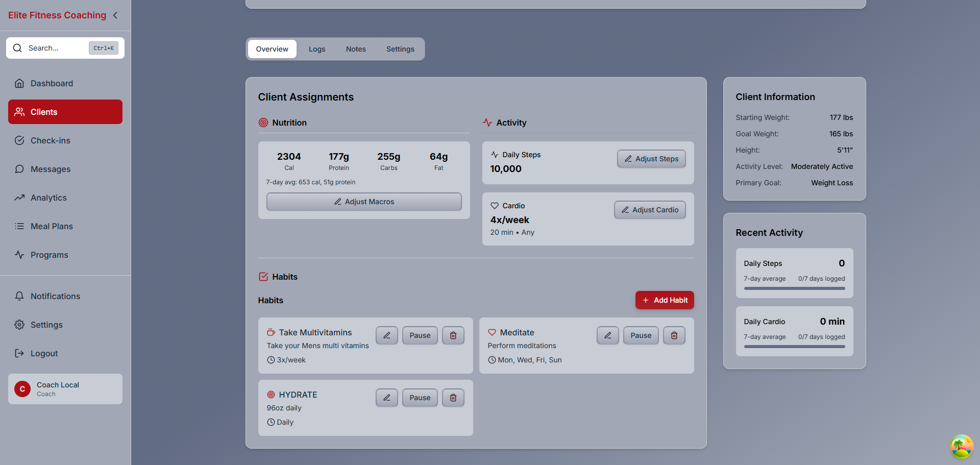Viewport: 980px width, 465px height.
Task: Pause the Take Multivitamins habit
Action: 420,335
